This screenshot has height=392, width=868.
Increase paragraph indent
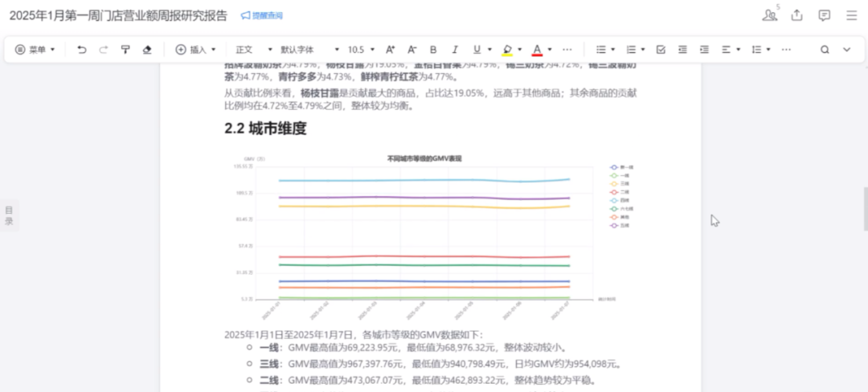(704, 50)
